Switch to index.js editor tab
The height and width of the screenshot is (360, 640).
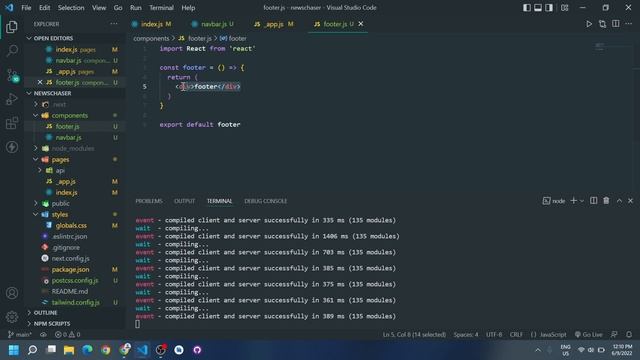151,24
